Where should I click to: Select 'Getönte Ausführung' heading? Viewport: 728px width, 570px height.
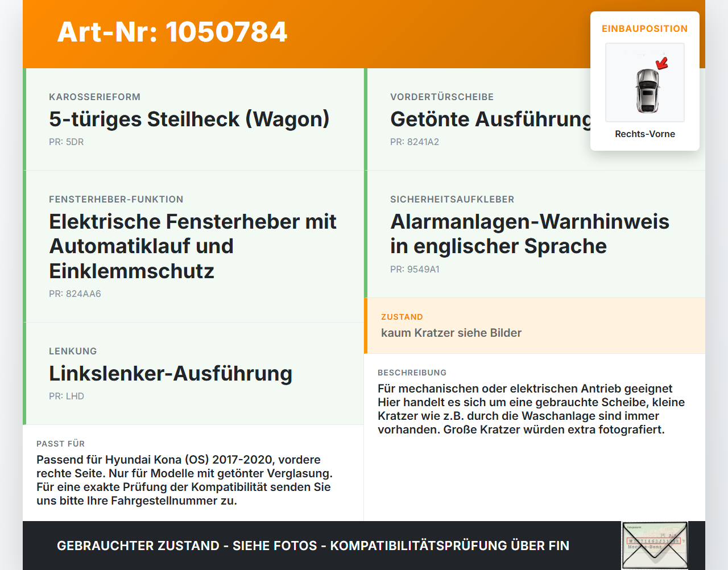491,119
